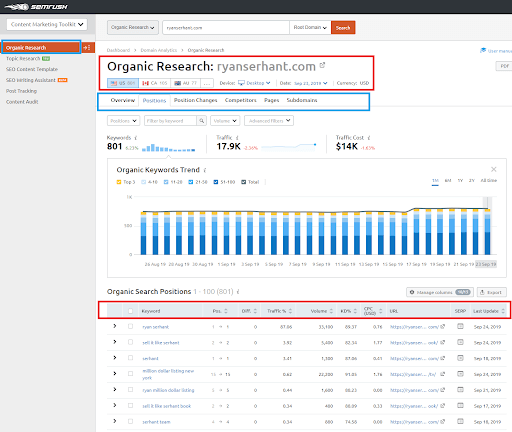
Task: Open external URL icon in ryan serhant row
Action: click(x=443, y=327)
